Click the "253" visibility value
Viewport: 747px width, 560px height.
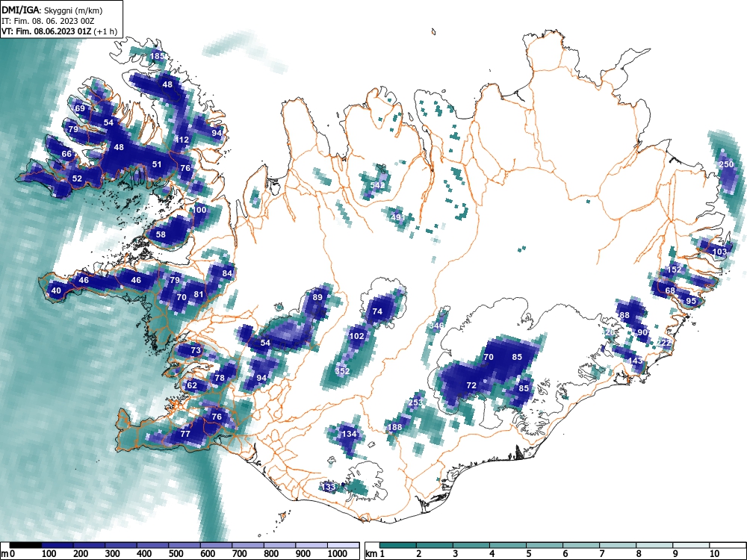point(416,403)
